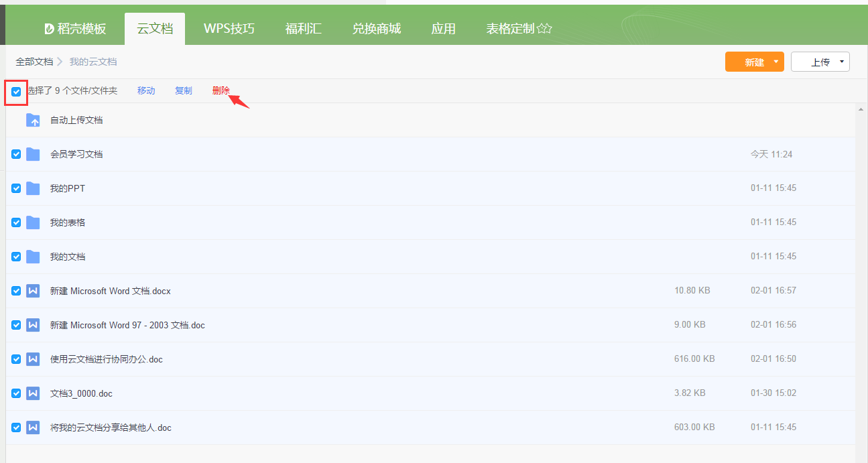Click the 复制 link
The image size is (868, 463).
pyautogui.click(x=184, y=90)
